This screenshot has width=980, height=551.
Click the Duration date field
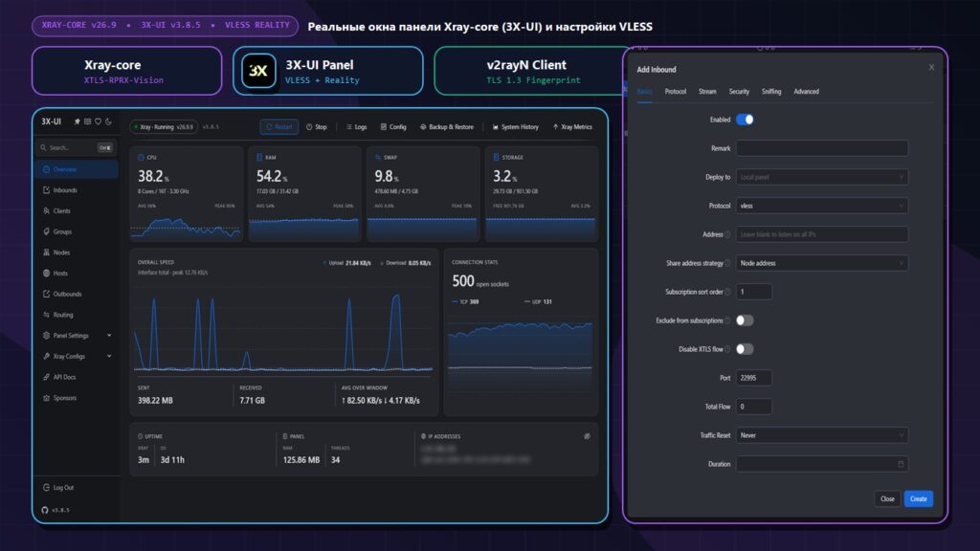coord(822,464)
